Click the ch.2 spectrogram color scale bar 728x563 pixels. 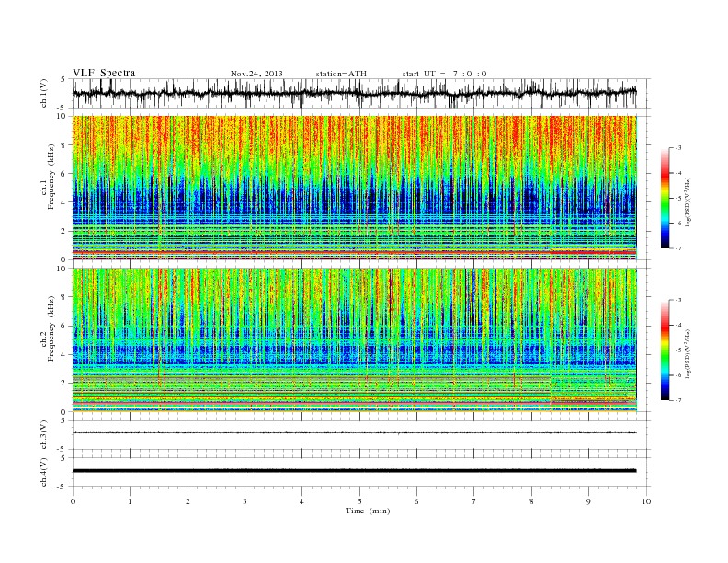pos(665,350)
